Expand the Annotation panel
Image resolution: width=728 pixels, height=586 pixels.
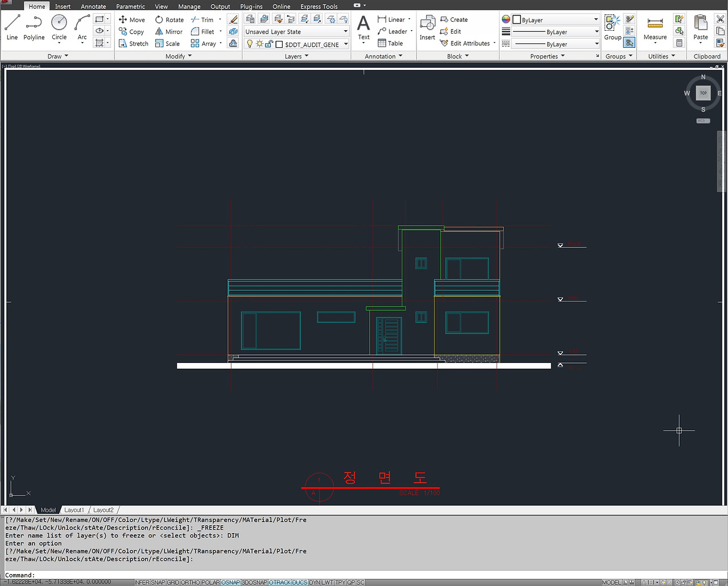tap(383, 56)
